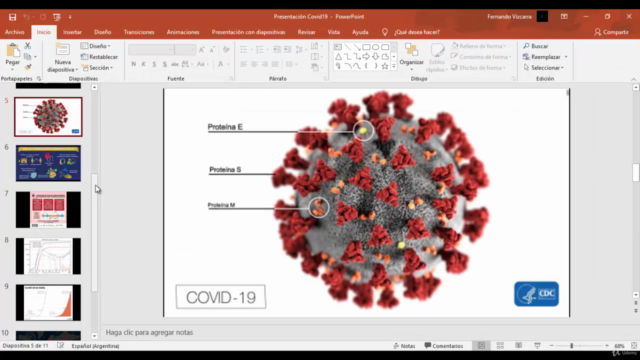Expand the shapes gallery more arrow
The width and height of the screenshot is (640, 360).
click(394, 66)
